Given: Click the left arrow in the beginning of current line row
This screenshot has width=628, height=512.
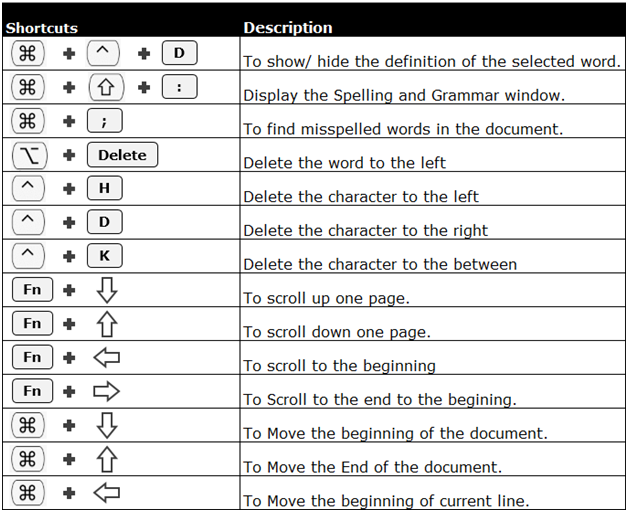Looking at the screenshot, I should pyautogui.click(x=107, y=493).
